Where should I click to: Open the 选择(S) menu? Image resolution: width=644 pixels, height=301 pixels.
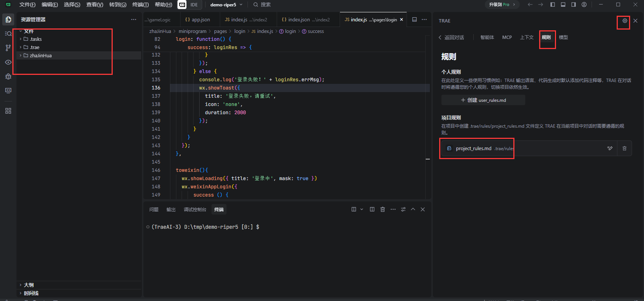tap(72, 4)
